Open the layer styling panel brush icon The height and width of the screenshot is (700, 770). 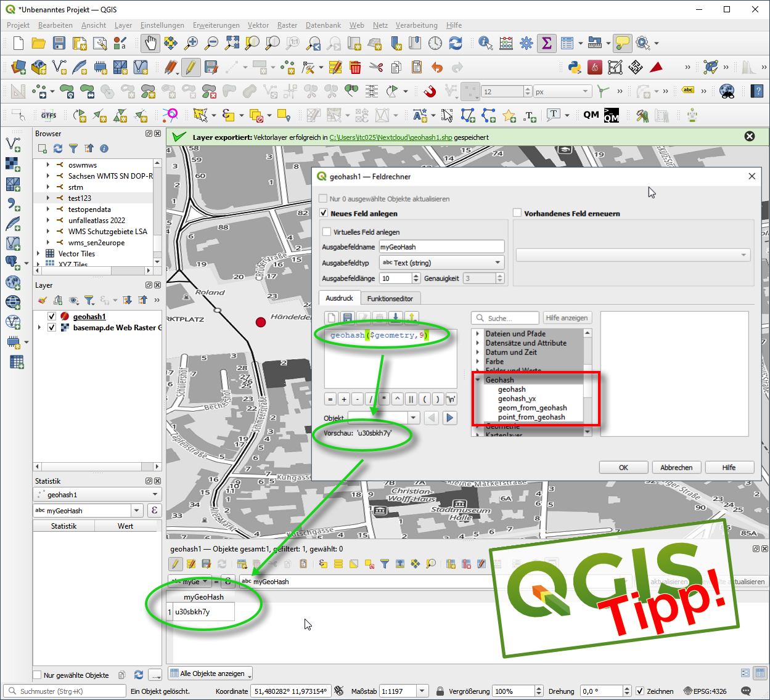(42, 300)
